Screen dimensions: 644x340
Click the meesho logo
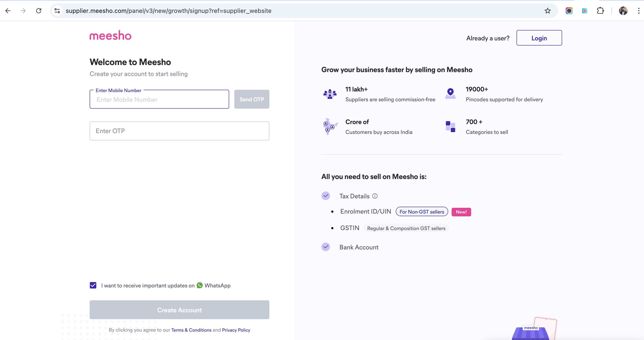[x=110, y=35]
